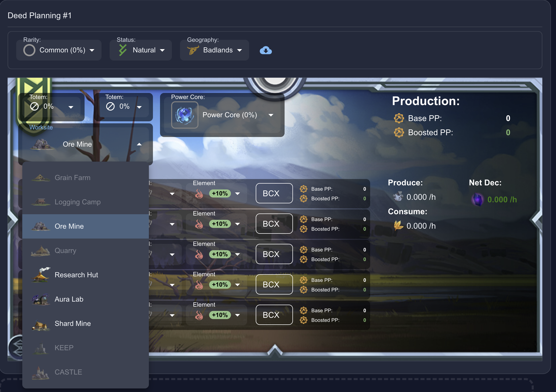Click the Research Hut building icon

(41, 275)
